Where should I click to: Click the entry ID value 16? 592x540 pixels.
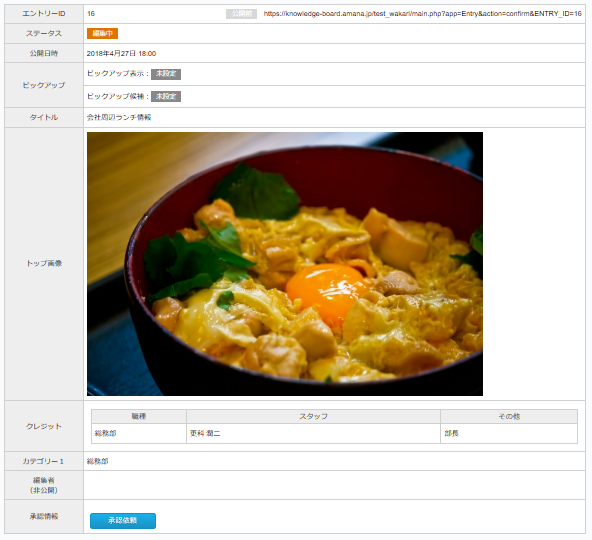pos(91,14)
